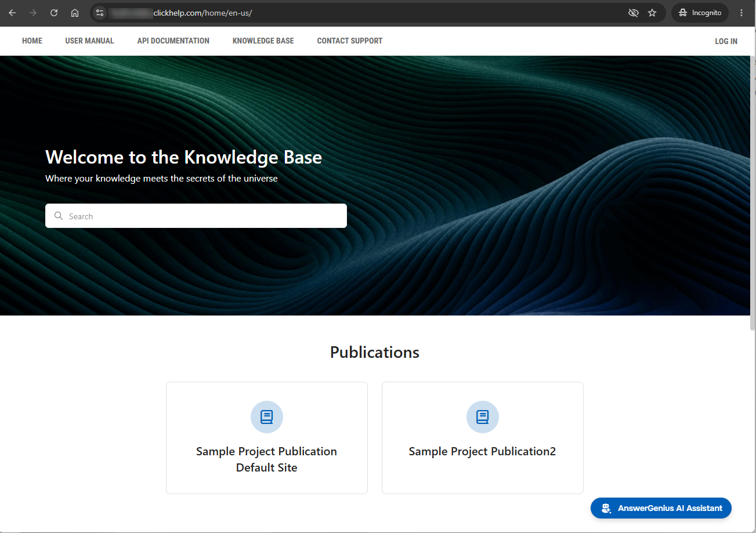The image size is (756, 533).
Task: View site information icon in address bar
Action: tap(100, 13)
